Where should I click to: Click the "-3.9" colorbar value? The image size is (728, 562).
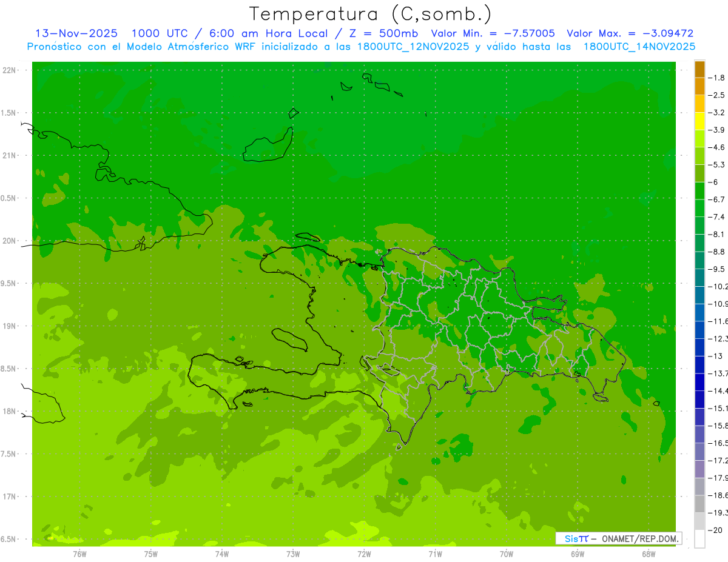[x=716, y=130]
